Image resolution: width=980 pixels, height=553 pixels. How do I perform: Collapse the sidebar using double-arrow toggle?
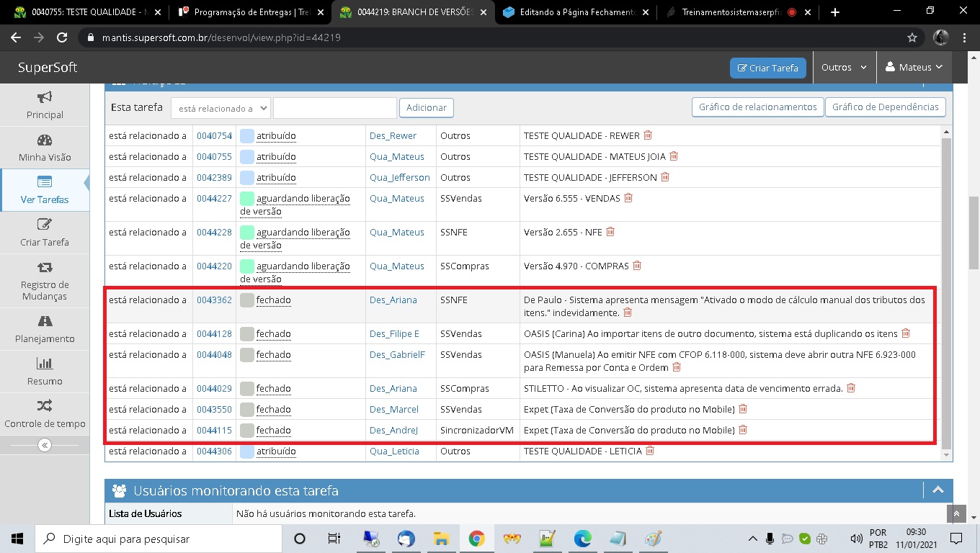tap(45, 445)
